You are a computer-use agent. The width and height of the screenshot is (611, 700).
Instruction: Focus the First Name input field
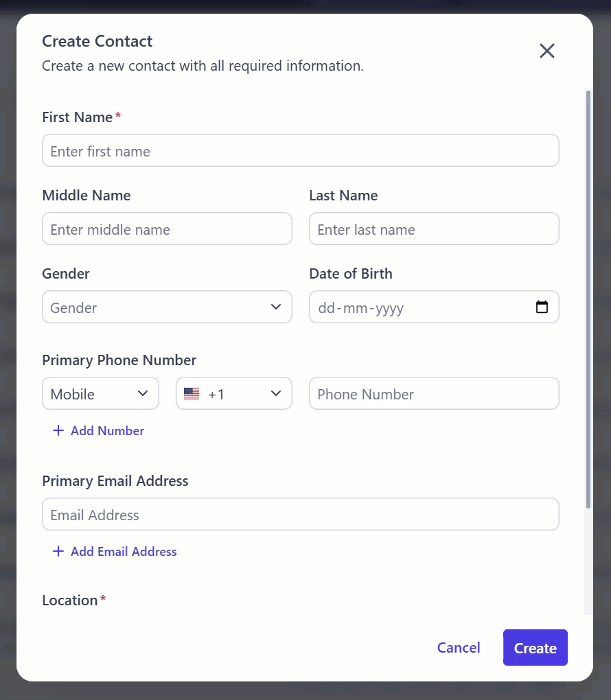pyautogui.click(x=301, y=150)
